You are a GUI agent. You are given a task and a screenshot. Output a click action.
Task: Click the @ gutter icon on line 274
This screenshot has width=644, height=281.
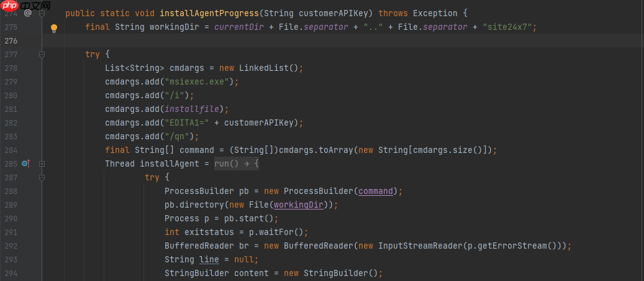coord(27,12)
